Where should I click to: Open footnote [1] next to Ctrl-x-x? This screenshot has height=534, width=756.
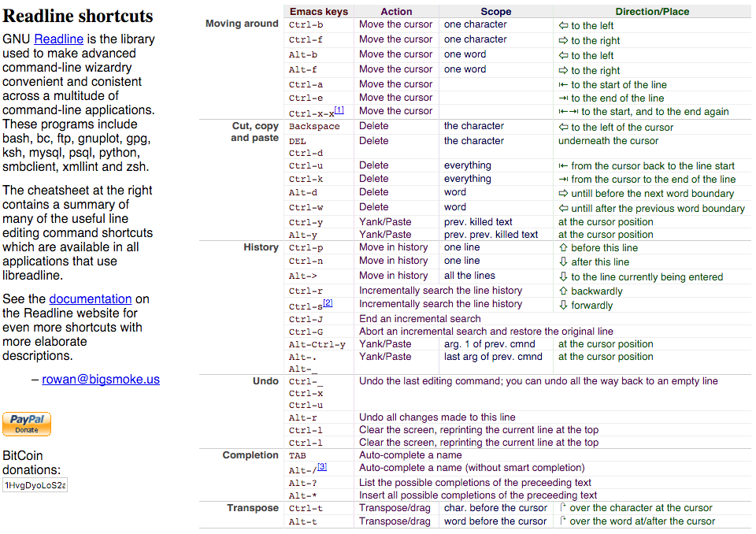(339, 109)
